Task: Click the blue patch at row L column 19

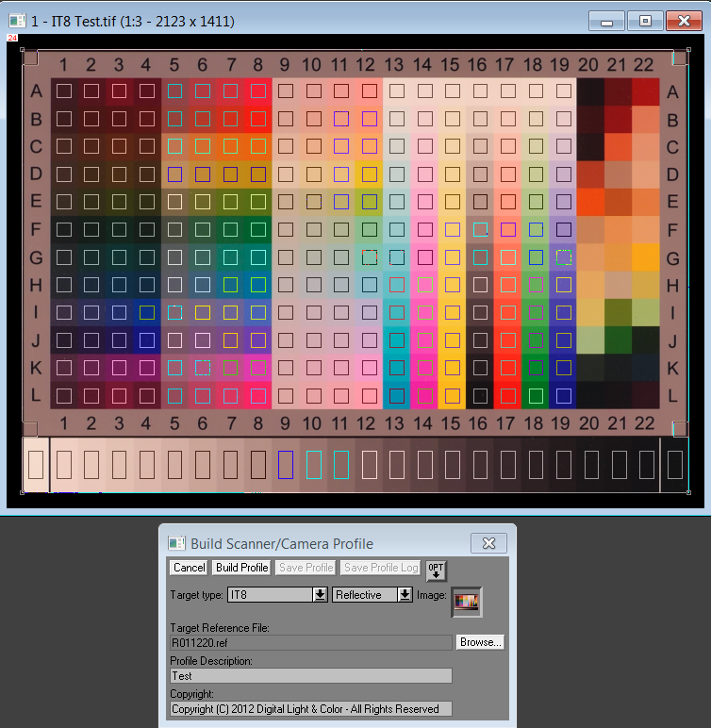Action: pyautogui.click(x=563, y=396)
